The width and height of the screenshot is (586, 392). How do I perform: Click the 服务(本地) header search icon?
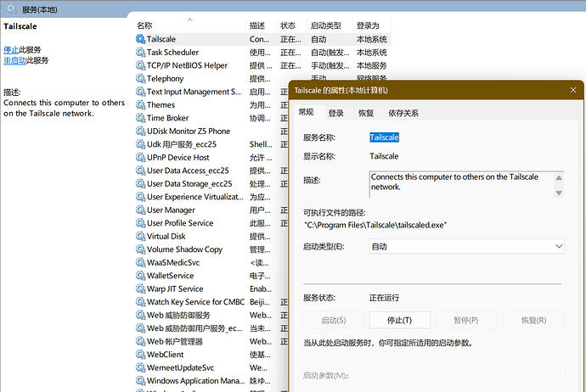[11, 9]
